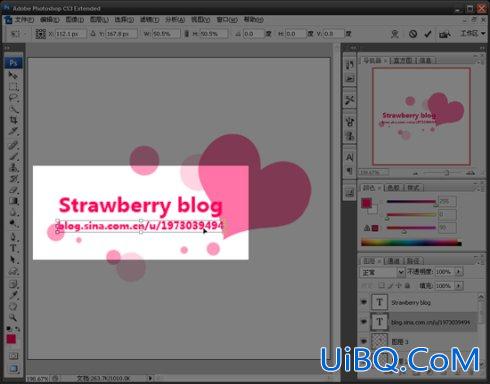490x384 pixels.
Task: Commit the transform with the checkmark
Action: (428, 34)
